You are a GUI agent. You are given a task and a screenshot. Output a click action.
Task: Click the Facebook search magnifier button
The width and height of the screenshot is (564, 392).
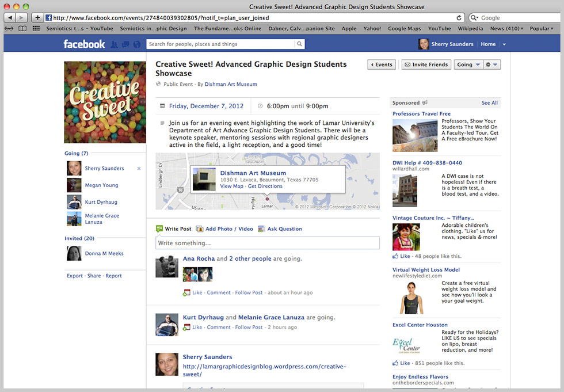(x=299, y=44)
